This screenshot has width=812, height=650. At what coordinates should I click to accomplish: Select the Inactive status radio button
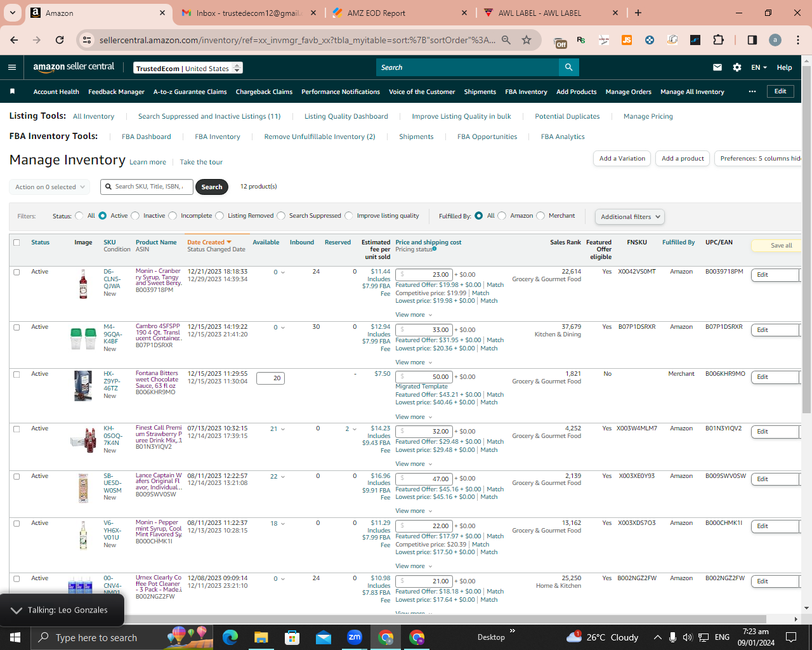tap(135, 216)
